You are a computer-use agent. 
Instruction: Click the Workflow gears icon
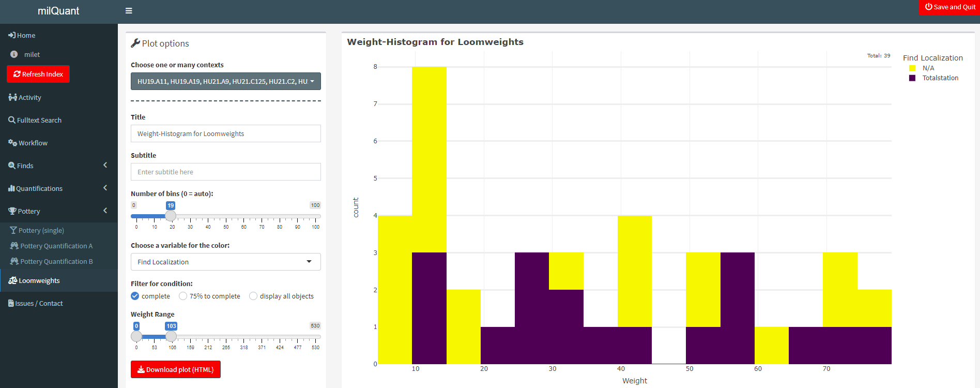[x=12, y=143]
